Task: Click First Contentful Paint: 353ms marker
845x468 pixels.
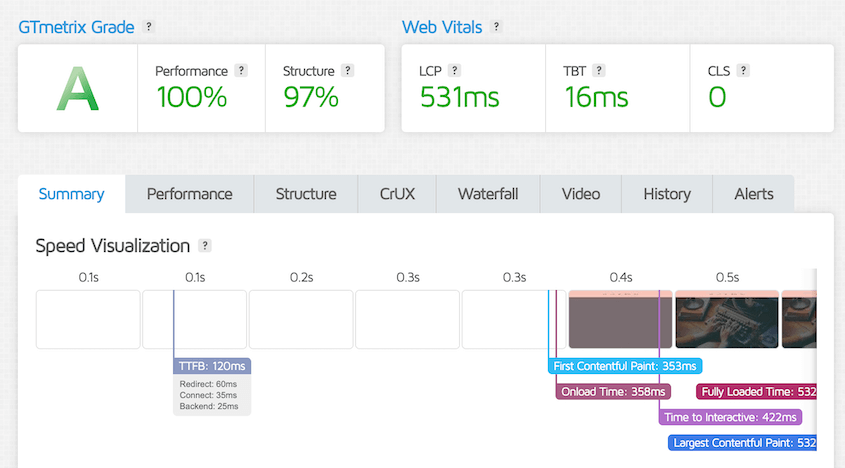Action: coord(625,366)
